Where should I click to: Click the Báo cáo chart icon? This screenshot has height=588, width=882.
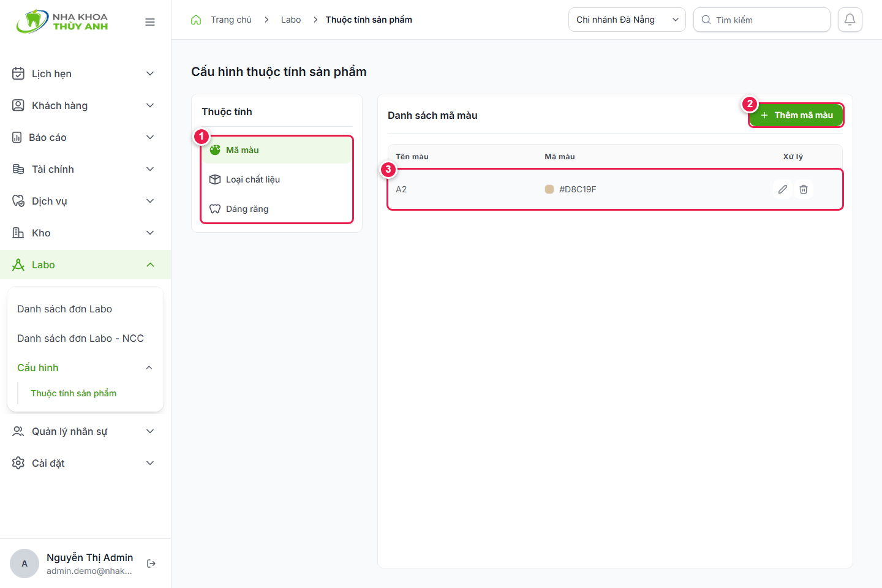pyautogui.click(x=17, y=137)
